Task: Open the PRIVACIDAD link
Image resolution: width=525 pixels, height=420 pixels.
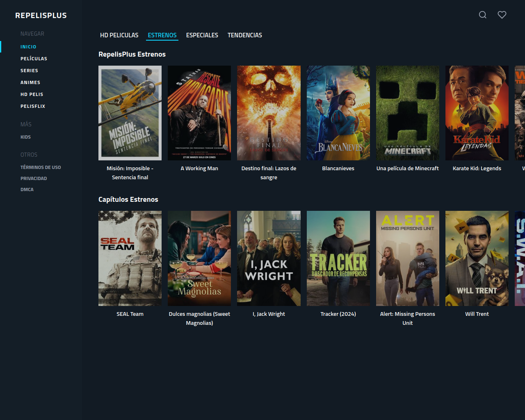Action: tap(34, 178)
